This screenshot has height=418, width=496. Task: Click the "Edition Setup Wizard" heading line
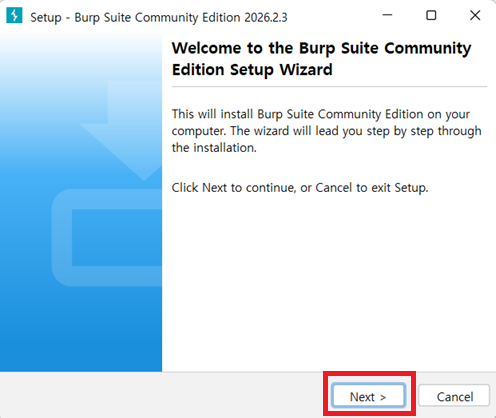tap(252, 70)
